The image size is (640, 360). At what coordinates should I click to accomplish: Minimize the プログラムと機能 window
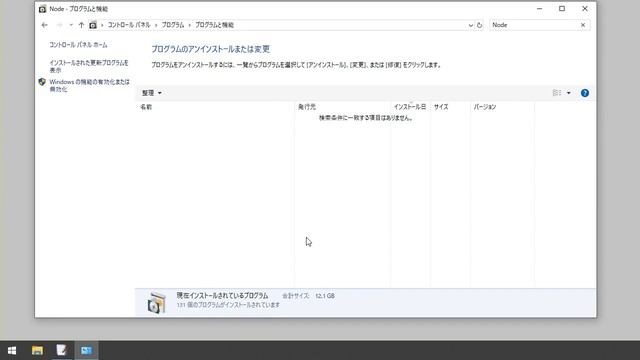point(539,9)
